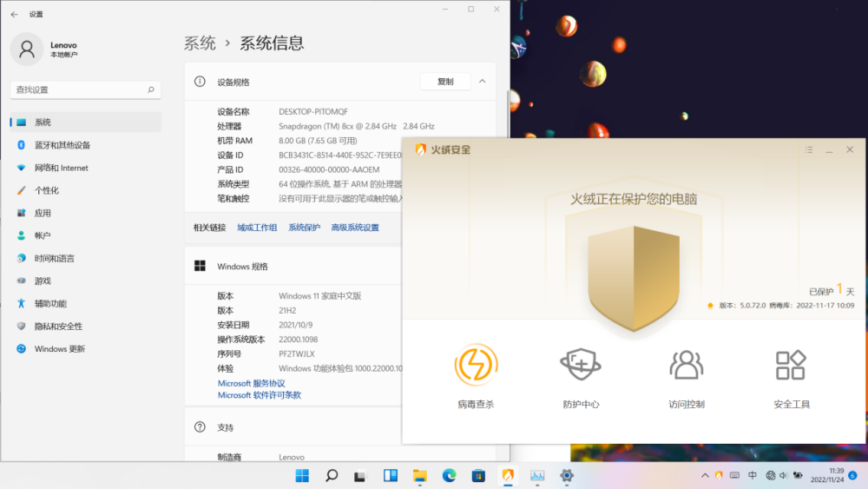Click serial number PF2TWJLX
The width and height of the screenshot is (868, 489).
tap(297, 354)
